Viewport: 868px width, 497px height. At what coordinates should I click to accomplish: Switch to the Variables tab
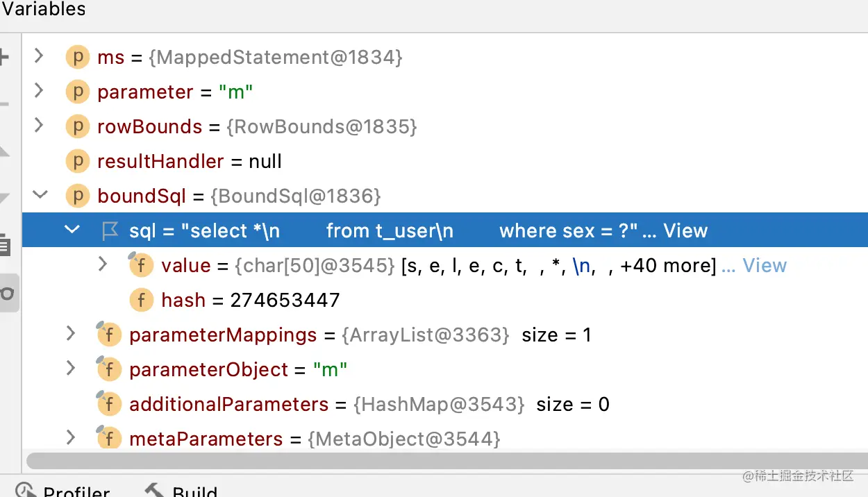tap(43, 9)
